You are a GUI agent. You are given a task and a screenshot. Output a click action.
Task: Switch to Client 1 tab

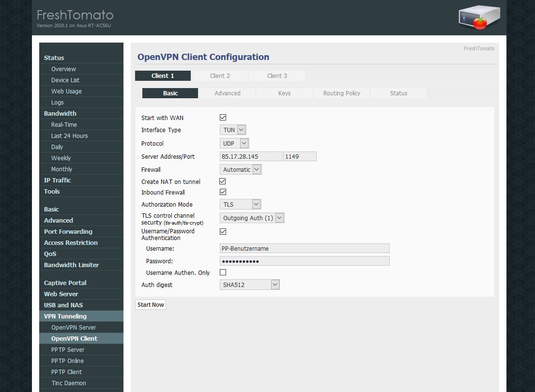click(x=163, y=76)
